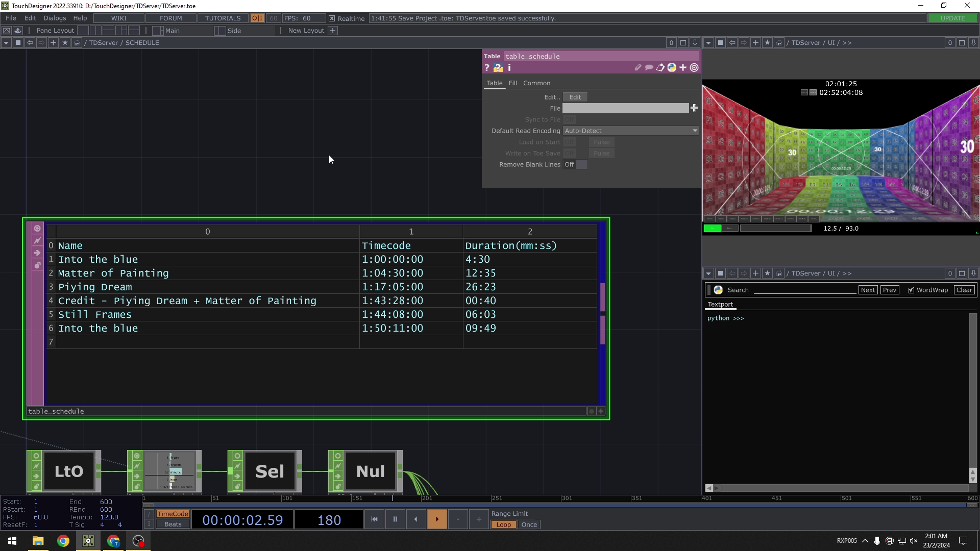Open the Python help icon in the parameter header
This screenshot has width=980, height=551.
[498, 68]
